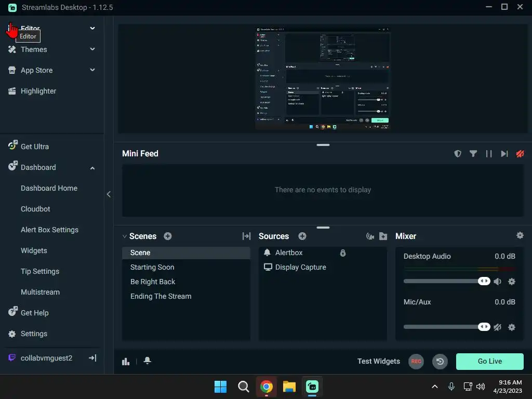This screenshot has width=532, height=399.
Task: Show hidden system tray icons
Action: 435,387
